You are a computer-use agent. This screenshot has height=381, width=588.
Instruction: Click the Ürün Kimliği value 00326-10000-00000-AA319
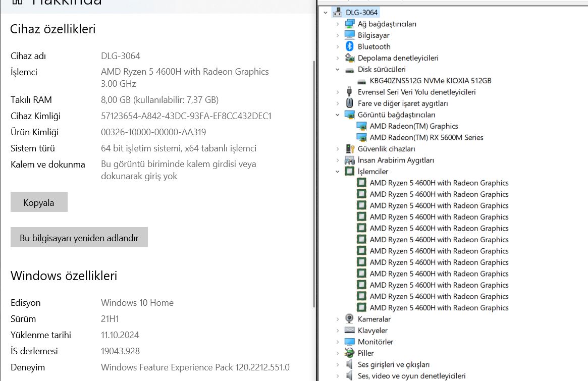[x=153, y=132]
